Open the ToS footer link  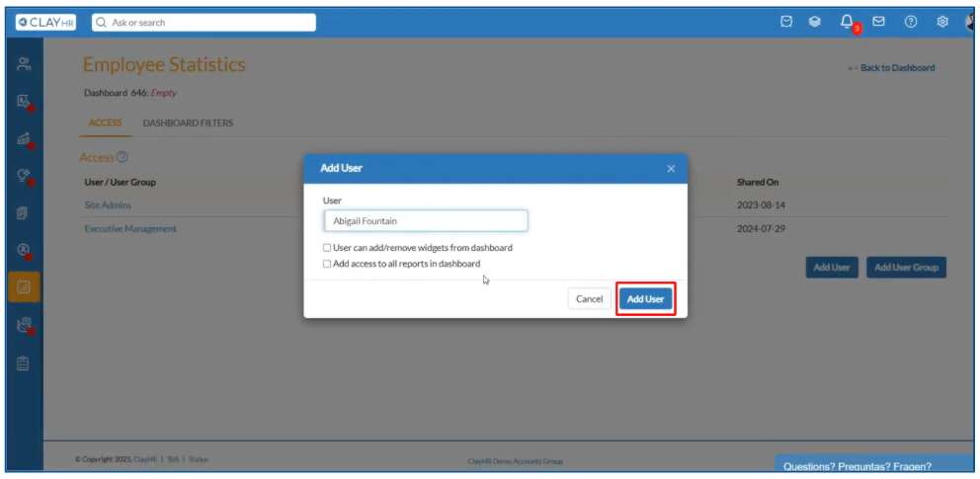pos(173,459)
